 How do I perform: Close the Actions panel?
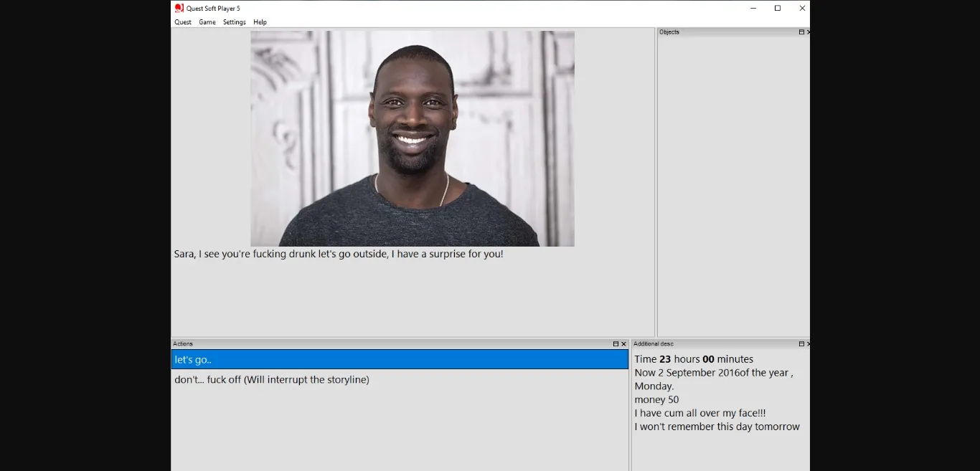point(623,344)
